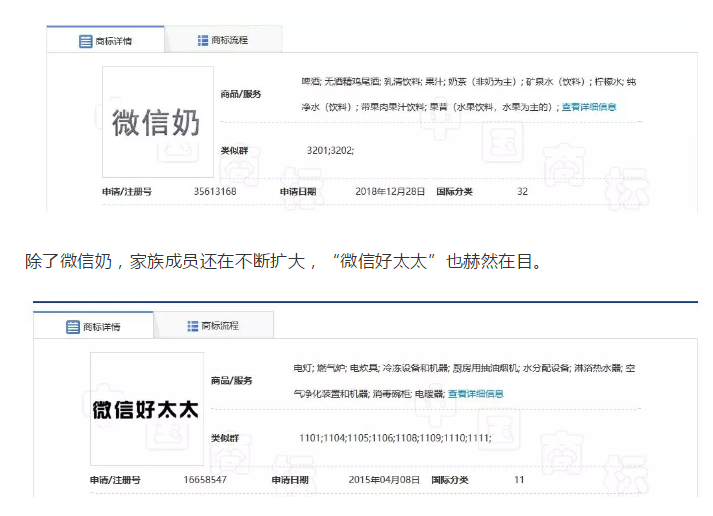Click the 微信奶 trademark image
The width and height of the screenshot is (713, 516).
pos(158,122)
